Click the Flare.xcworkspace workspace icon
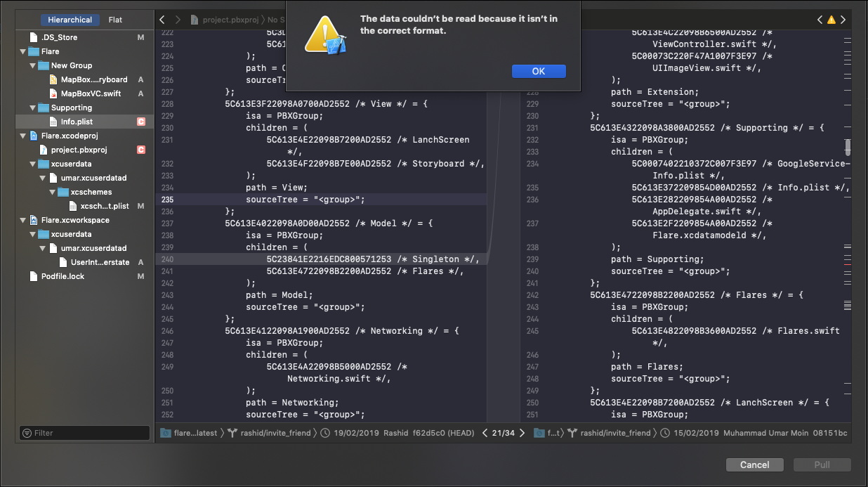The image size is (868, 487). point(34,220)
